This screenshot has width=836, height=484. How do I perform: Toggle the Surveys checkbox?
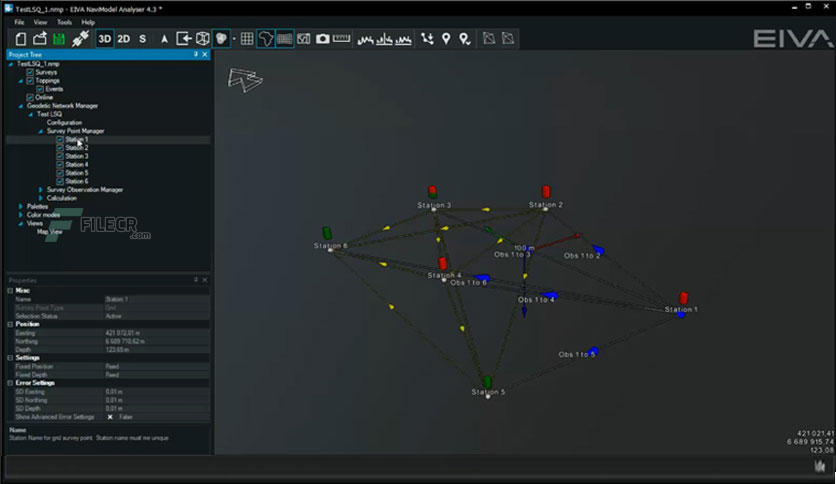point(30,72)
